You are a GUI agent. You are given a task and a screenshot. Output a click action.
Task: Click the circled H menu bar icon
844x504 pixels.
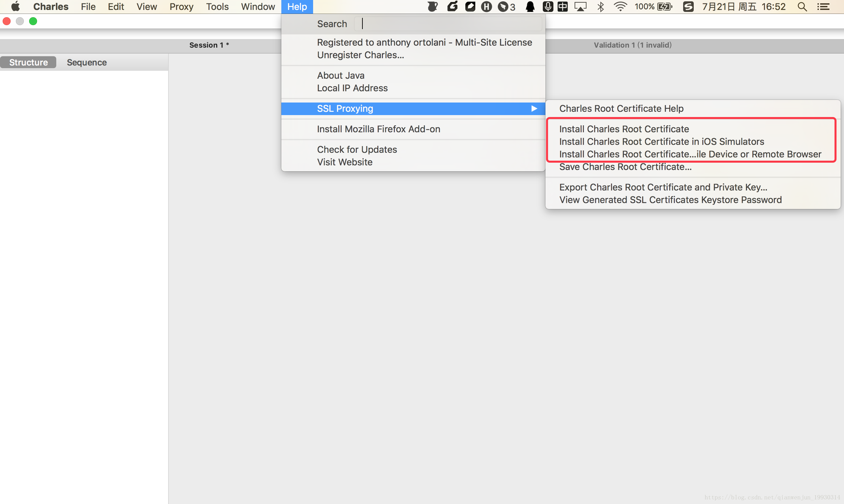tap(487, 7)
